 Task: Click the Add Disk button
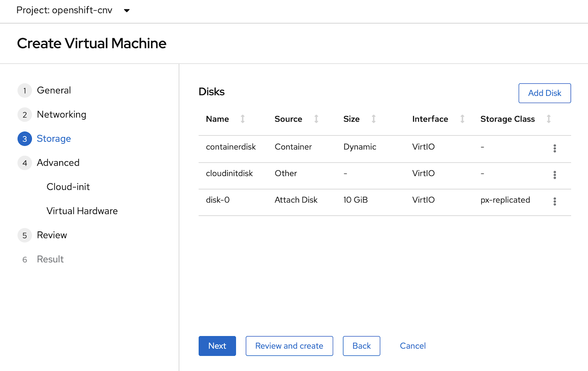[x=544, y=93]
